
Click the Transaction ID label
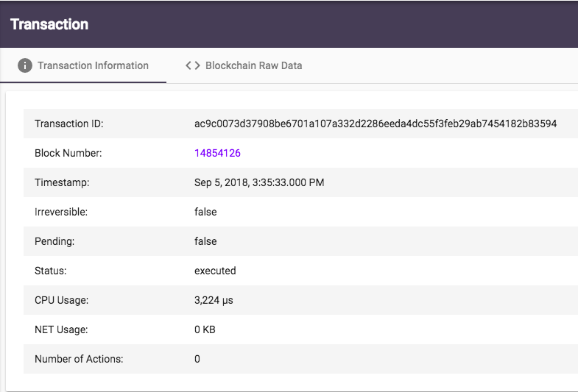pos(69,124)
